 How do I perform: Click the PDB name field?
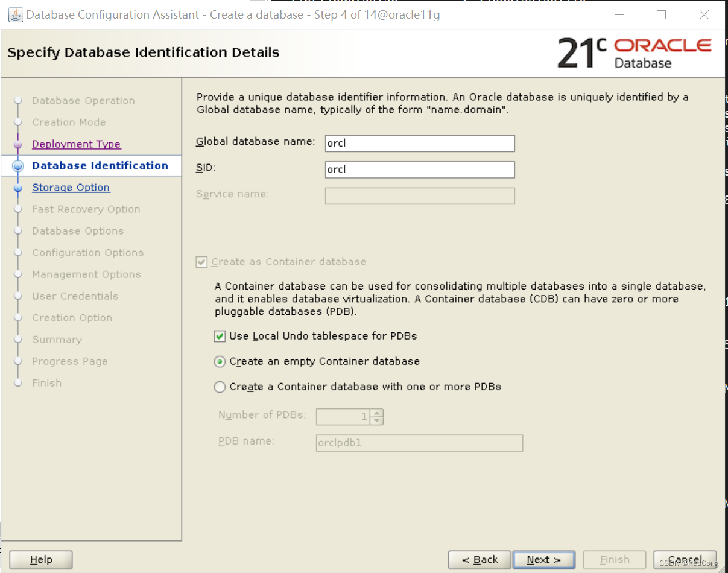pos(419,443)
